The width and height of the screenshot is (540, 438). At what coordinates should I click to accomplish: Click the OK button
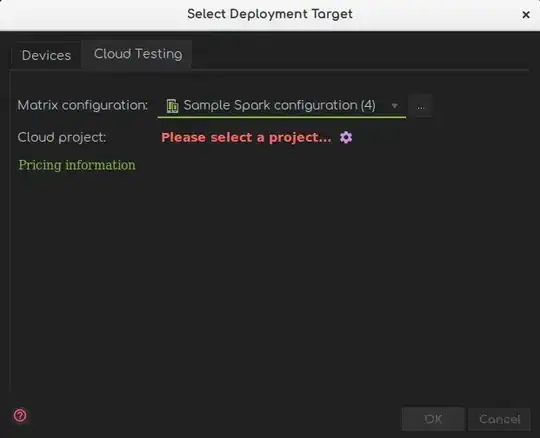tap(433, 419)
